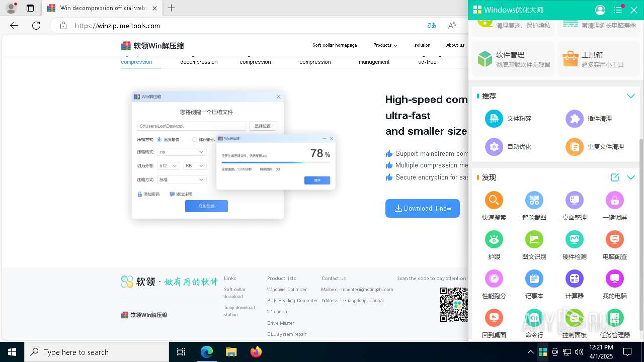
Task: Click the Download it now button
Action: pos(423,208)
